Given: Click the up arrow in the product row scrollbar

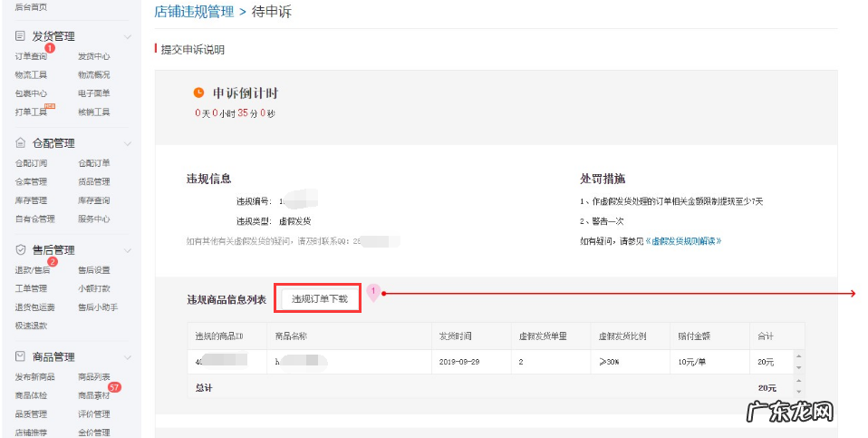Looking at the screenshot, I should tap(798, 356).
